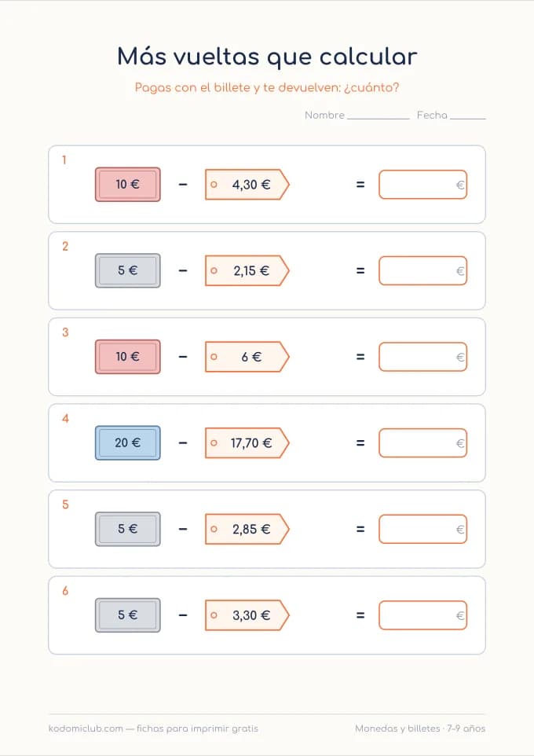534x756 pixels.
Task: Click the answer box for exercise 3
Action: [x=422, y=357]
